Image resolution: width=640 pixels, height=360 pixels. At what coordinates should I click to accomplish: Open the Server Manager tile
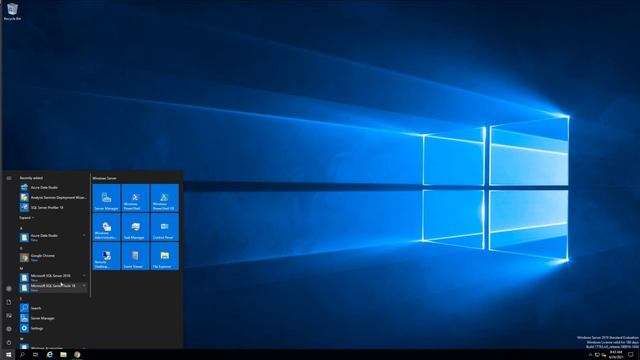pos(107,198)
